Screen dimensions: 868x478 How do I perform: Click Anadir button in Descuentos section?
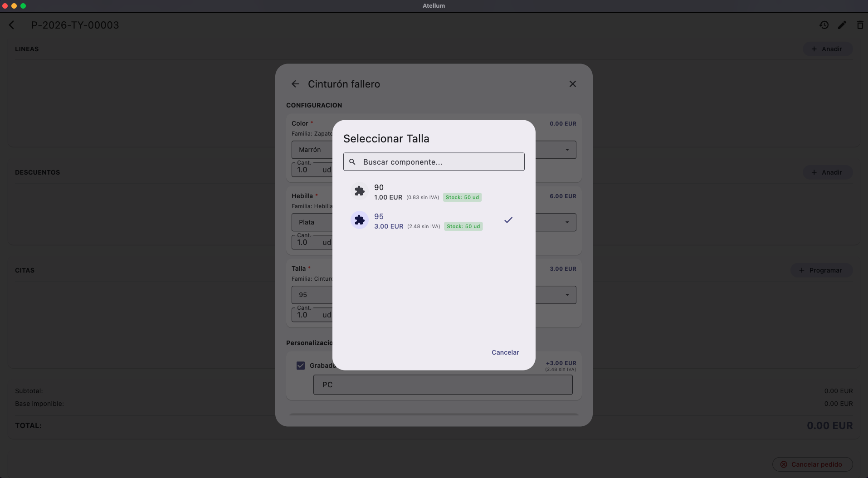(827, 172)
